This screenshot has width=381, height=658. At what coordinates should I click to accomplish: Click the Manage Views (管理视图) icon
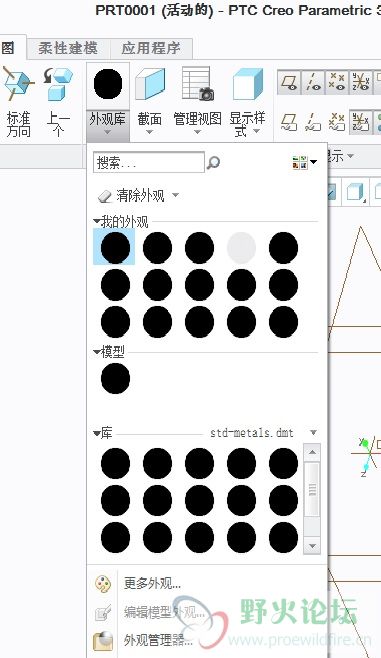pos(198,84)
